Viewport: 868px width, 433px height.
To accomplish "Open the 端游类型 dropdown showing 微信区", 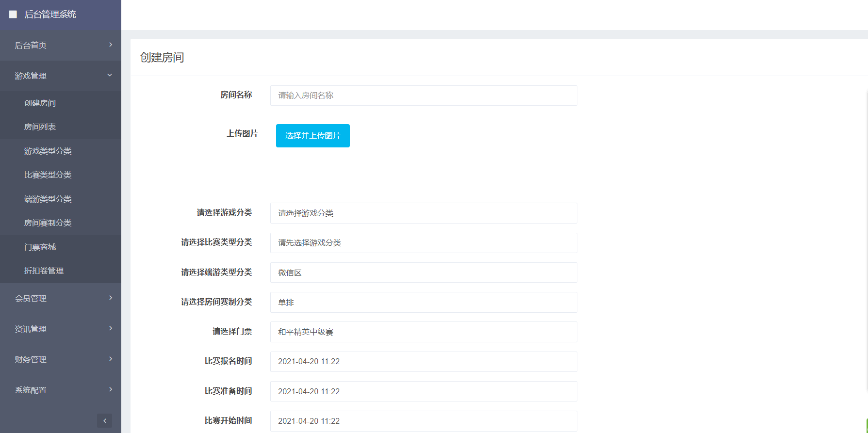I will coord(423,273).
